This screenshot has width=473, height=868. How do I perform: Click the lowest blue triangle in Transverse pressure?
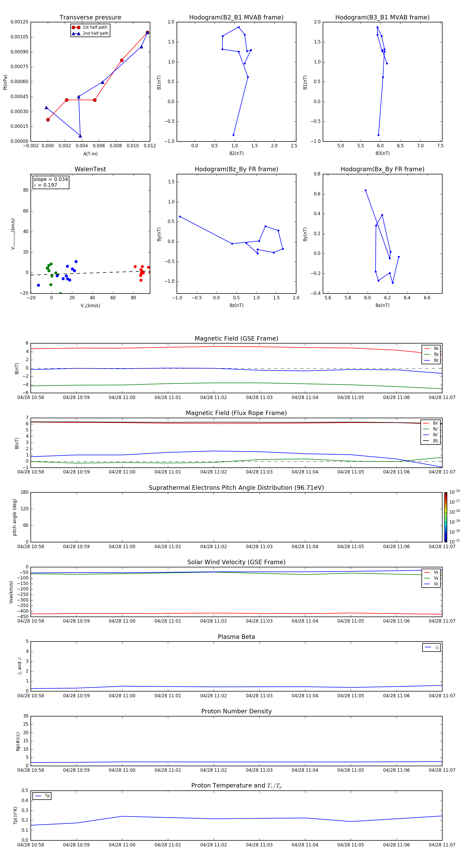click(x=80, y=136)
